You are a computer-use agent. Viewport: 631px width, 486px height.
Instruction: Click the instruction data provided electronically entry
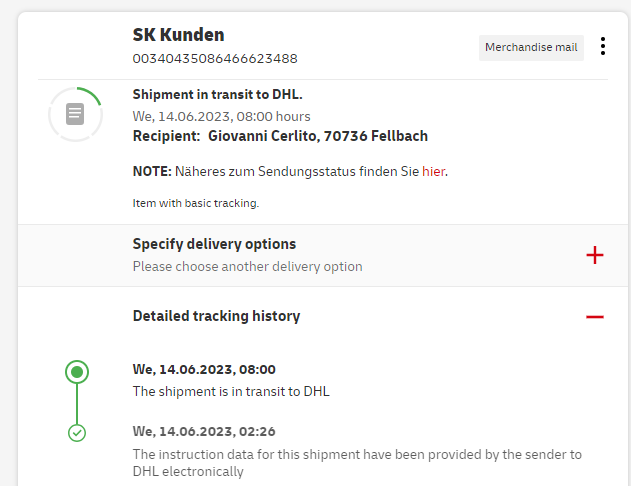tap(357, 462)
